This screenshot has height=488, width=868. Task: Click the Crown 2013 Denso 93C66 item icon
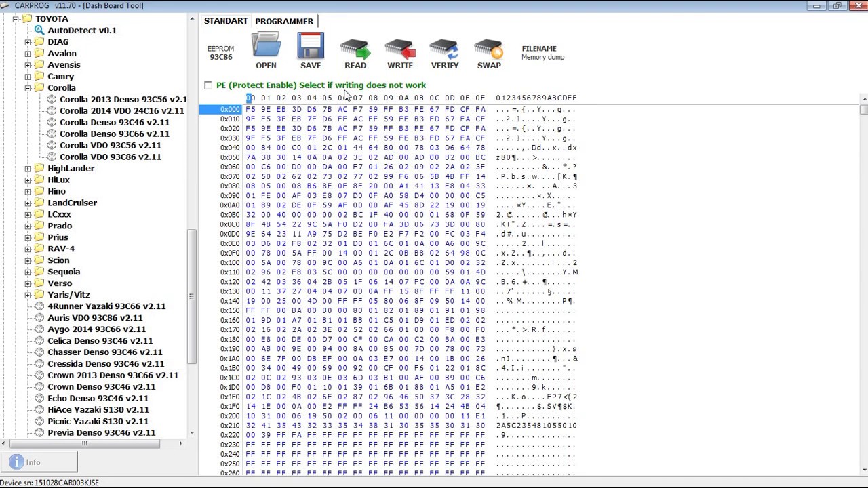[39, 375]
